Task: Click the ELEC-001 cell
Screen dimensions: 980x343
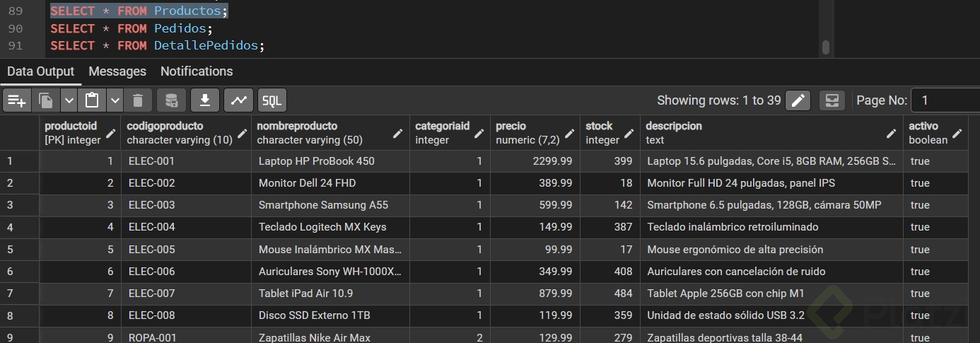Action: (187, 161)
